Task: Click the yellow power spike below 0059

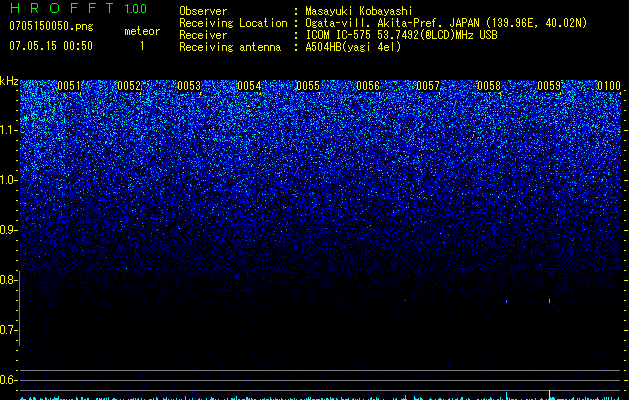Action: point(549,394)
